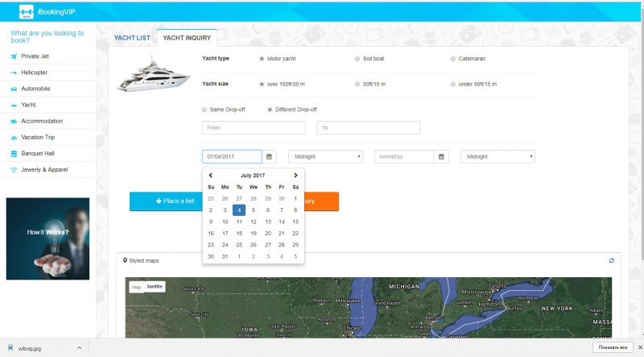Close the downloads bar

pos(640,347)
